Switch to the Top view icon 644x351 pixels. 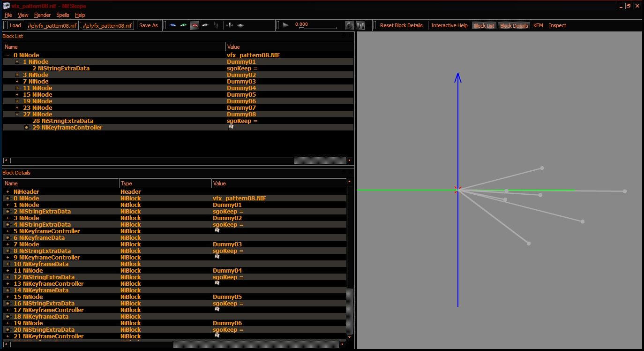pos(173,25)
